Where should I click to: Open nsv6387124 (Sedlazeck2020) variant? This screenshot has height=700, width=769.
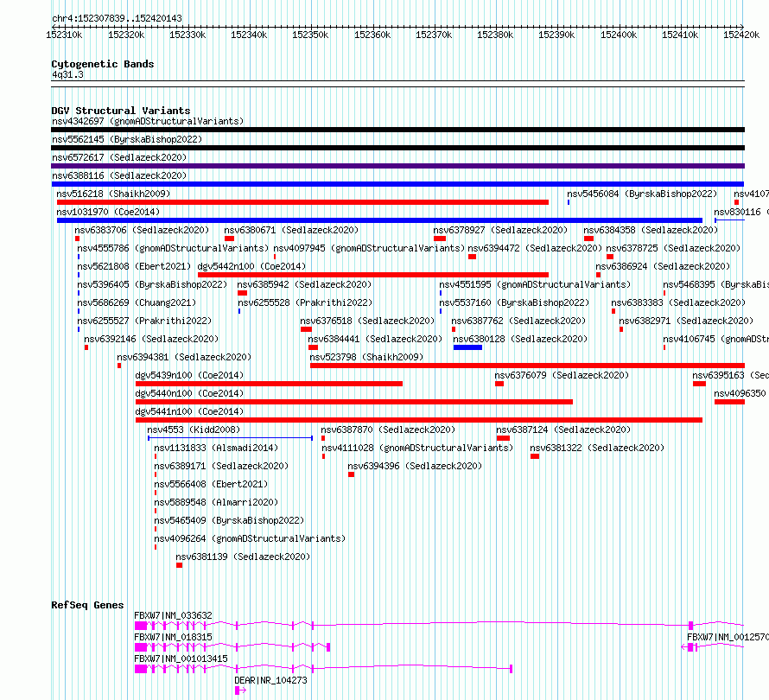click(563, 430)
